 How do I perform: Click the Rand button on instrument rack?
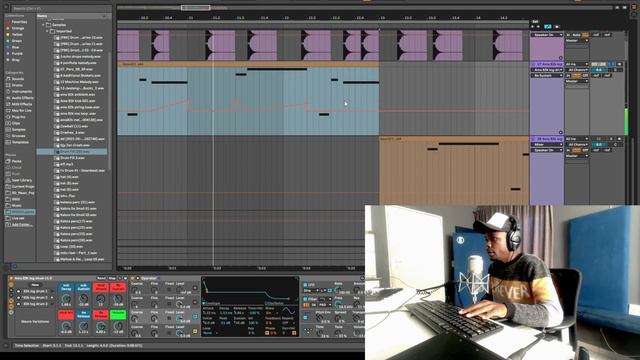pyautogui.click(x=101, y=278)
